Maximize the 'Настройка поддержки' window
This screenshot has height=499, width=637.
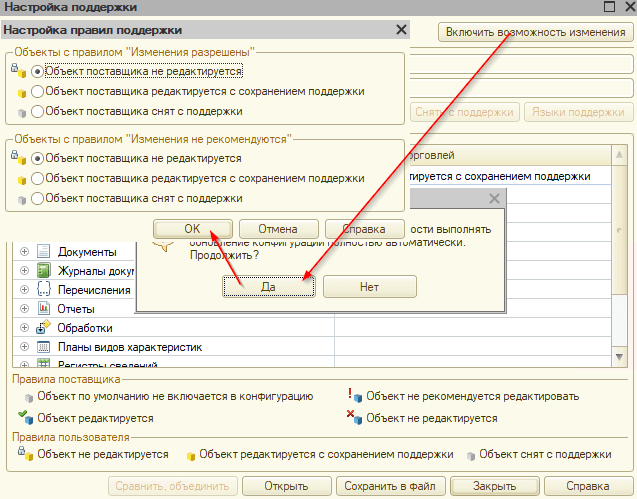point(609,7)
